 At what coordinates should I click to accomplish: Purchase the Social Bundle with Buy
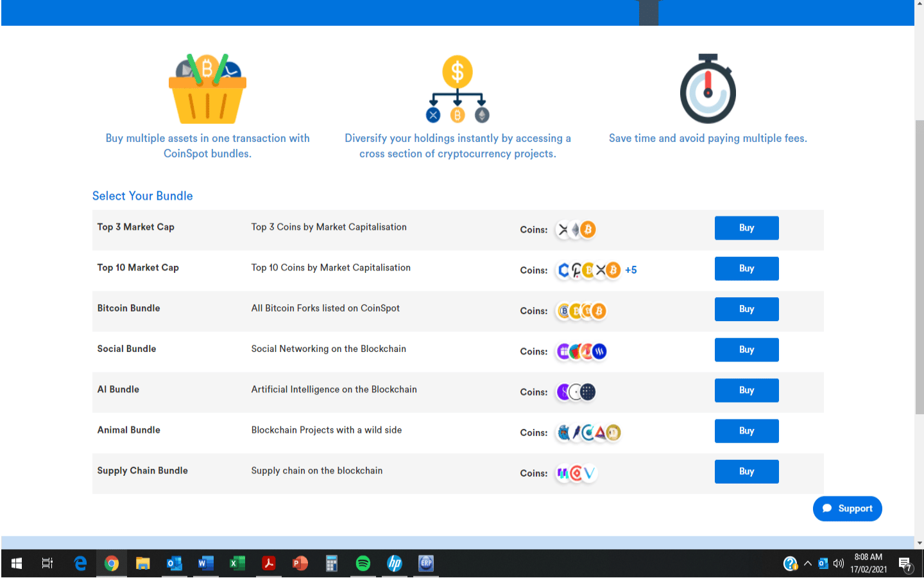(746, 350)
